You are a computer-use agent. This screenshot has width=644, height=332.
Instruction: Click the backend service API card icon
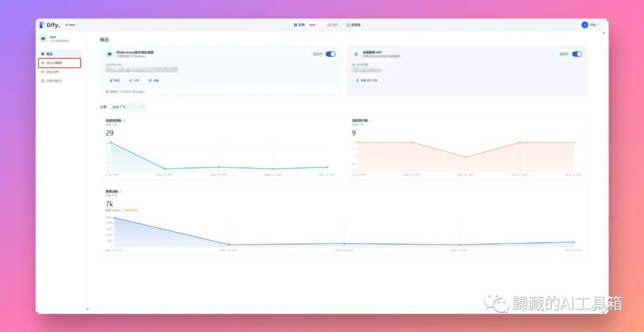point(356,54)
